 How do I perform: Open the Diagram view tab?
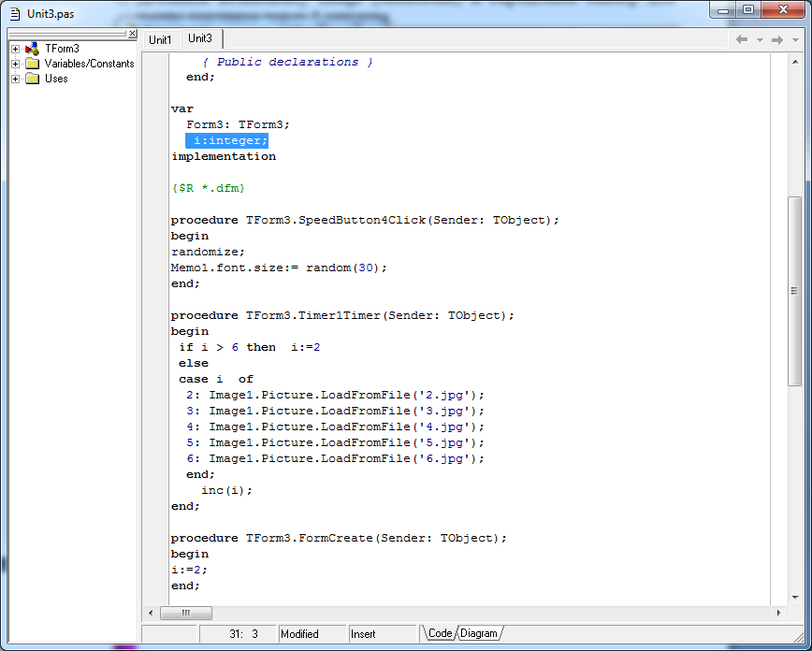pyautogui.click(x=479, y=633)
